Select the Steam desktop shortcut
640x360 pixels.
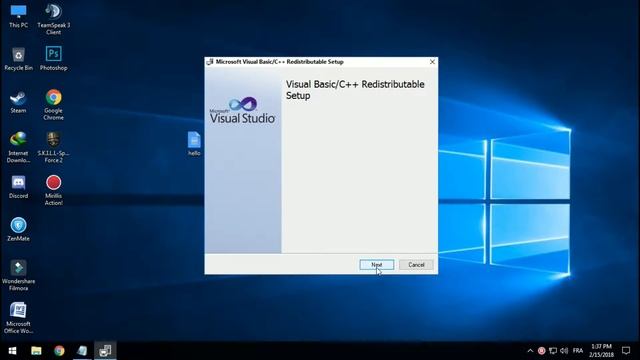[x=18, y=102]
